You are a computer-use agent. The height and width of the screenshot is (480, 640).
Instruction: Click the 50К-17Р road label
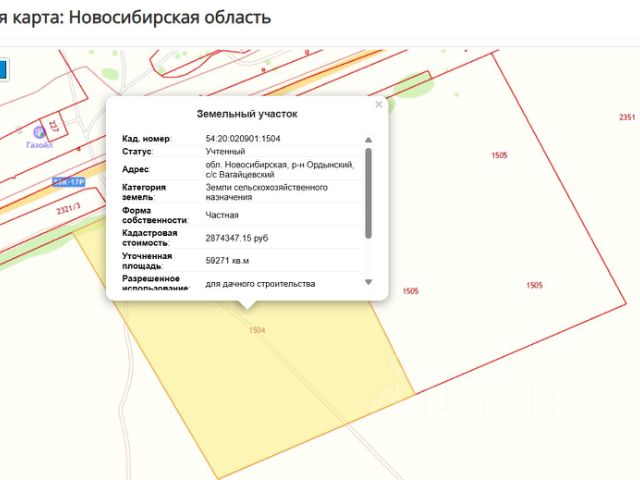click(x=69, y=182)
